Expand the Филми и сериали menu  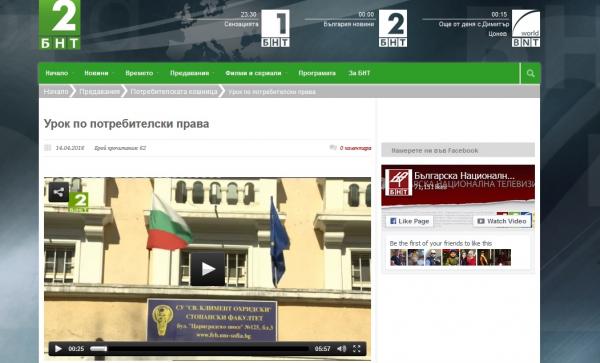(253, 73)
